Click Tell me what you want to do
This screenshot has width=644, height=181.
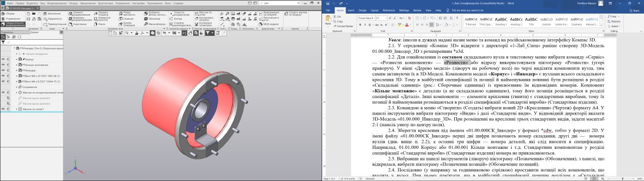[x=467, y=11]
